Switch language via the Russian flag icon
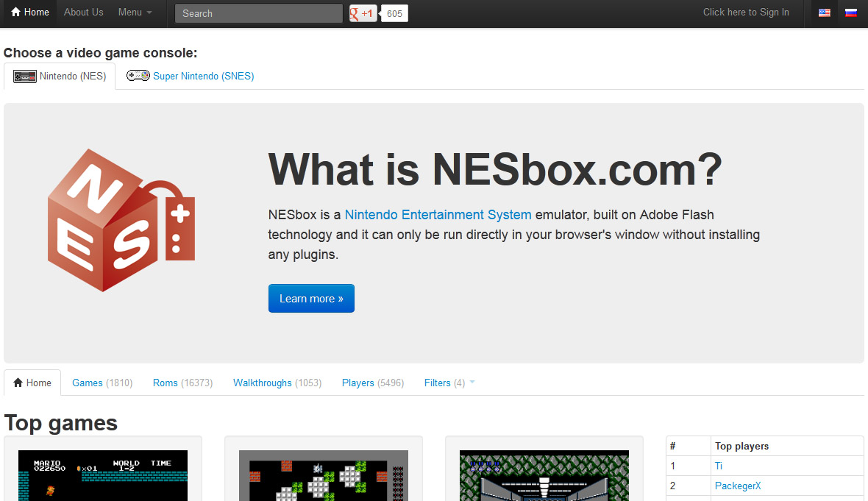This screenshot has width=868, height=501. pyautogui.click(x=851, y=13)
